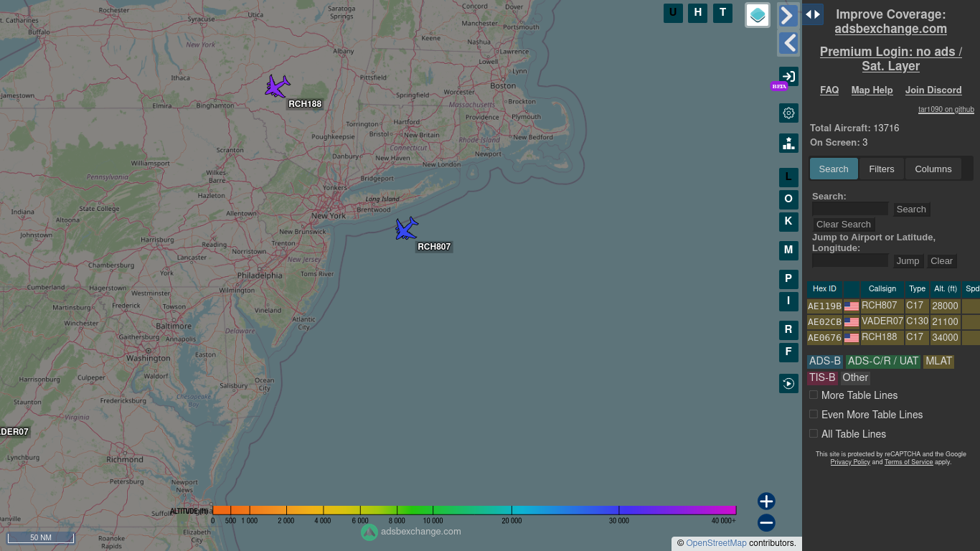Select the VADER07 callsign table cell

pos(882,321)
